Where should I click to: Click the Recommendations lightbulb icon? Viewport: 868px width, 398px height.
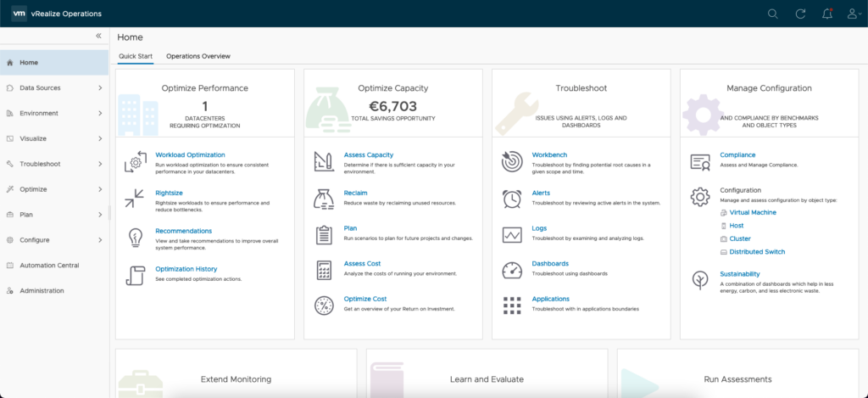pyautogui.click(x=135, y=237)
